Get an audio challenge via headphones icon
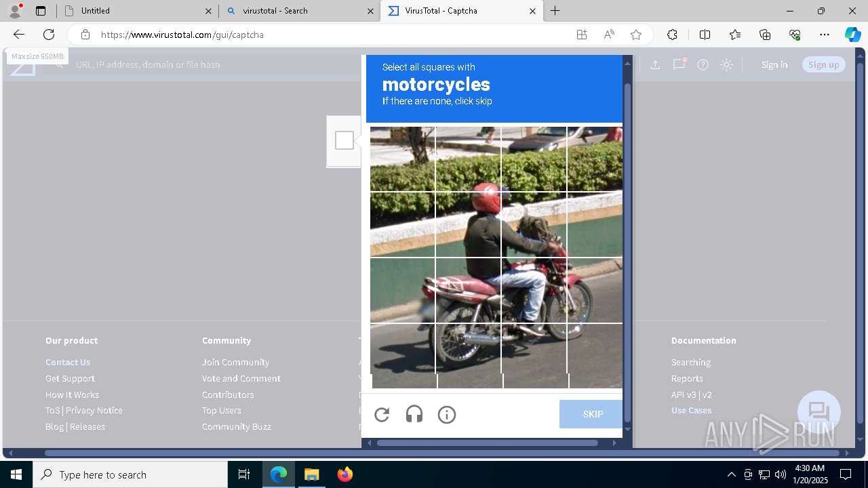 click(x=414, y=415)
